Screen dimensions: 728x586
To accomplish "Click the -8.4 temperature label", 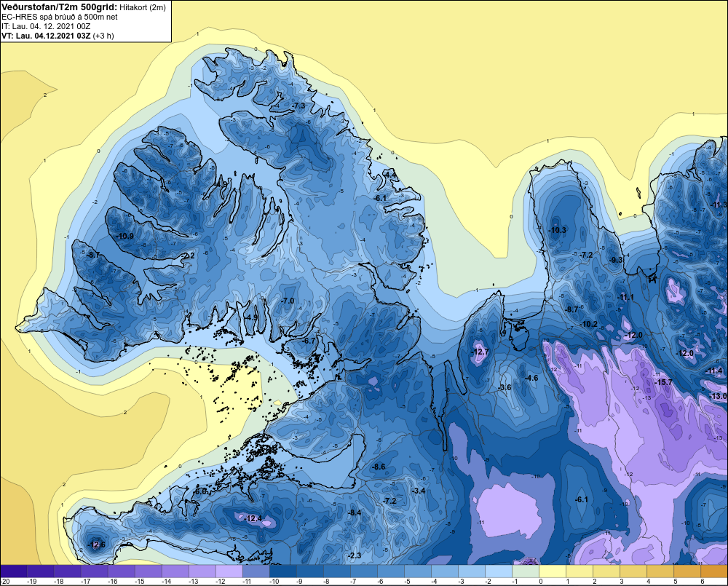I will 355,512.
